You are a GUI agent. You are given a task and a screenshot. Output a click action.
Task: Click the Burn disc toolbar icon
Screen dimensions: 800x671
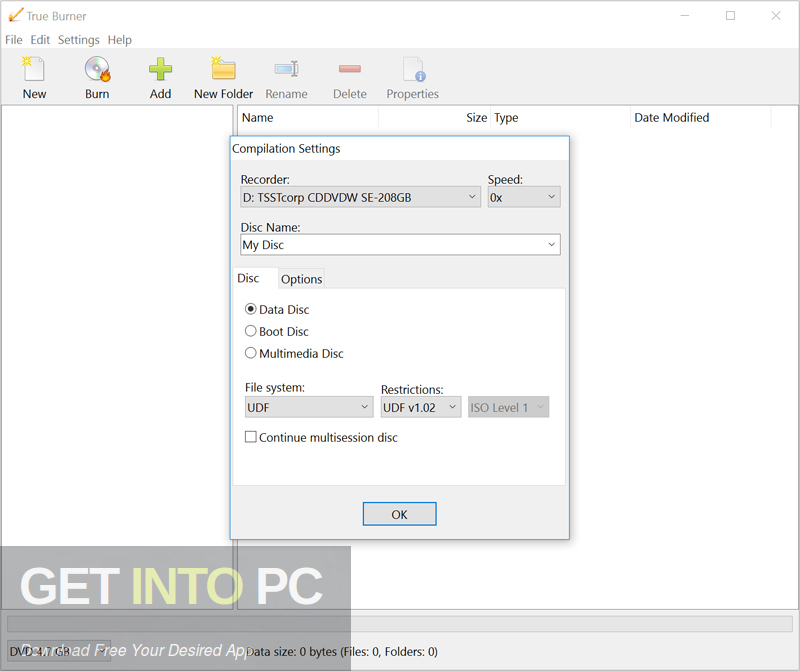97,69
